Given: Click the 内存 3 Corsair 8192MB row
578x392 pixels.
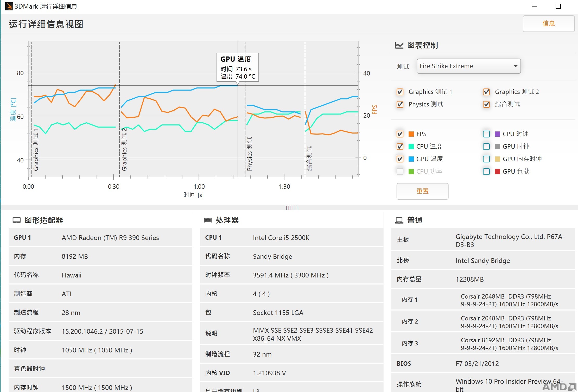Looking at the screenshot, I should 483,344.
